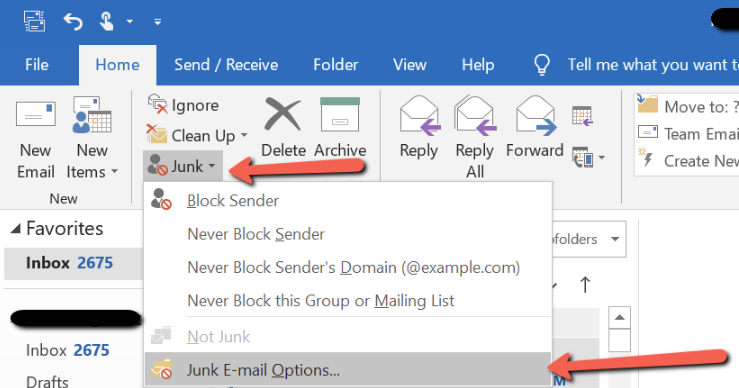The width and height of the screenshot is (739, 388).
Task: Click the Reply with Meeting icon
Action: pyautogui.click(x=583, y=116)
